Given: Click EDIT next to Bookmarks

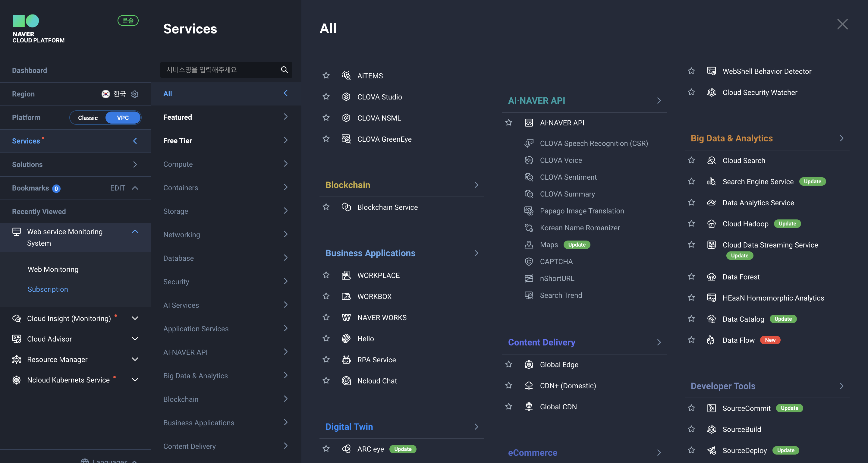Looking at the screenshot, I should [118, 188].
